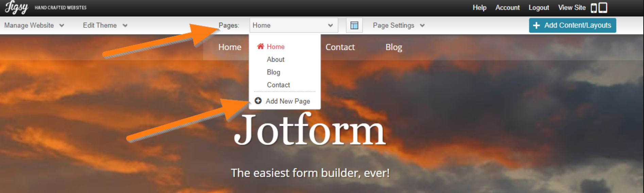The image size is (644, 193).
Task: Open the Pages select box showing Home
Action: (x=294, y=25)
